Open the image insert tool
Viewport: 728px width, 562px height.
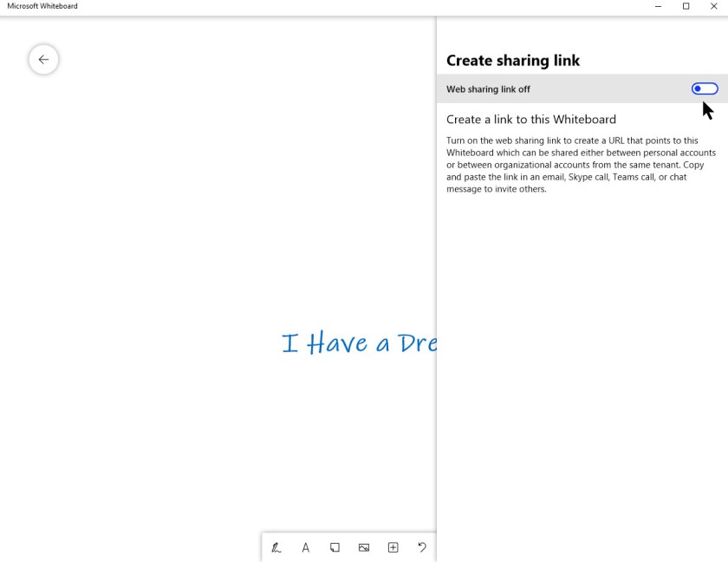(364, 547)
